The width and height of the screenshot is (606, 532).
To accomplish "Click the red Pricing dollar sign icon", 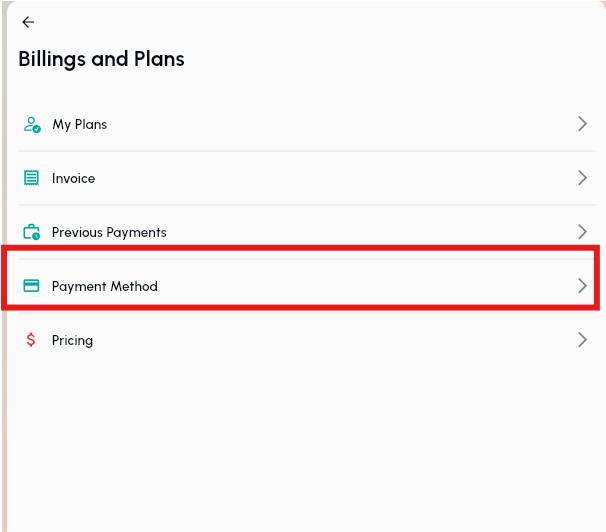I will tap(31, 340).
